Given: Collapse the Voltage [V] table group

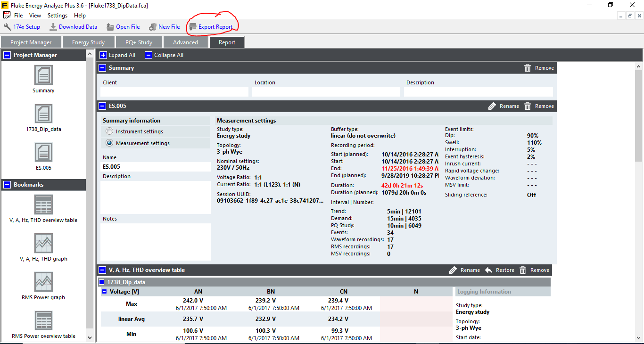Looking at the screenshot, I should coord(104,292).
